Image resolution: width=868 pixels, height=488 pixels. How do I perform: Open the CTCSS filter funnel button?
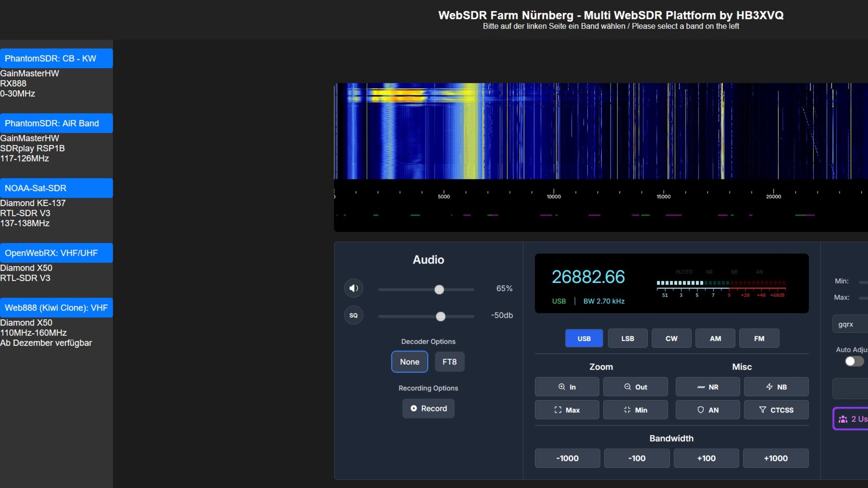point(776,410)
